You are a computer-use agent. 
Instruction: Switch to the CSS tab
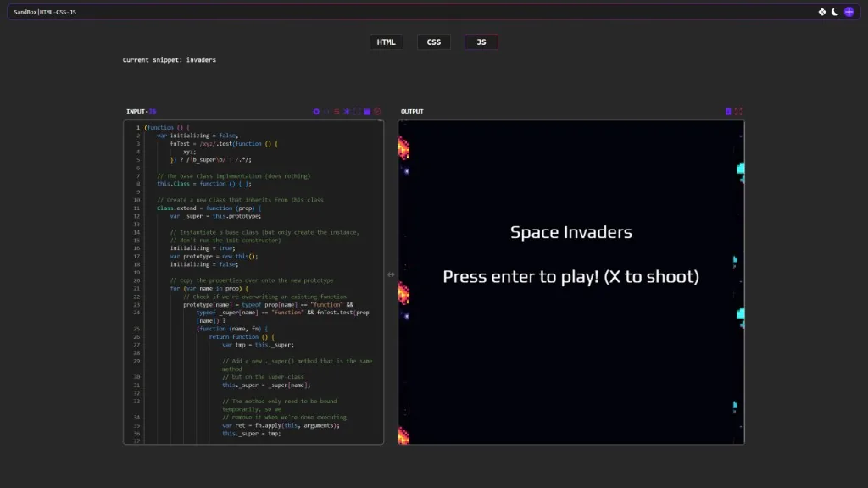click(433, 42)
